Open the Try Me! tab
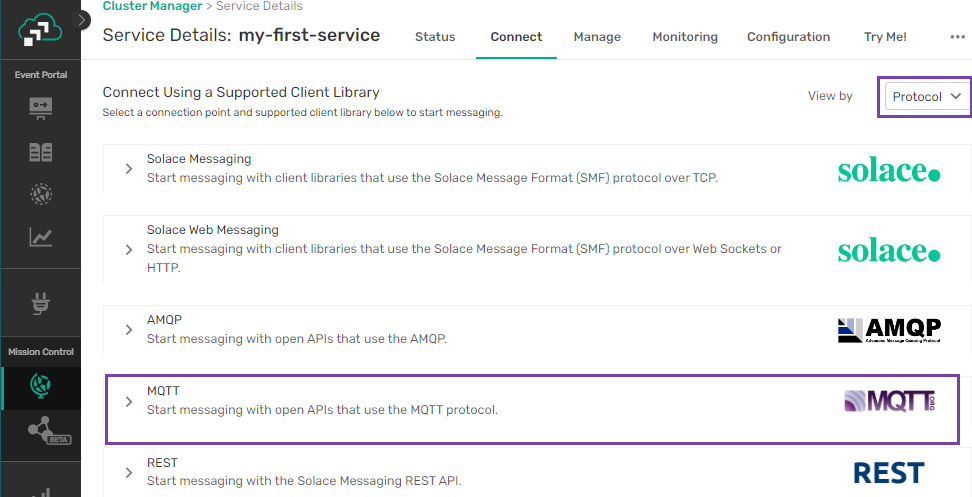 885,37
